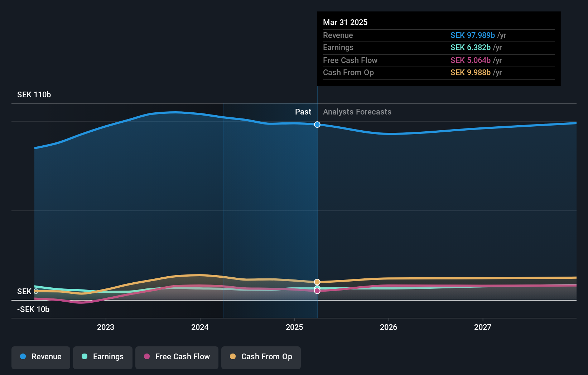
Task: Click the 2023 x-axis label
Action: (x=106, y=327)
